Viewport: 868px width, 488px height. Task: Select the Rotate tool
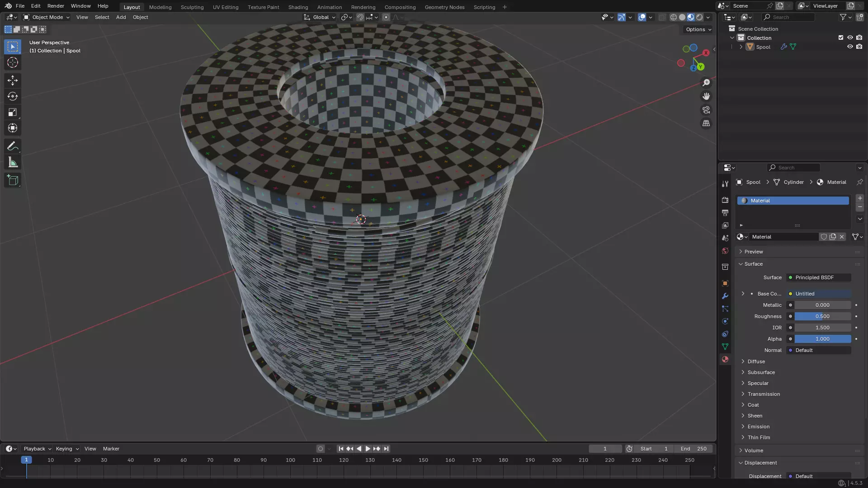coord(13,96)
